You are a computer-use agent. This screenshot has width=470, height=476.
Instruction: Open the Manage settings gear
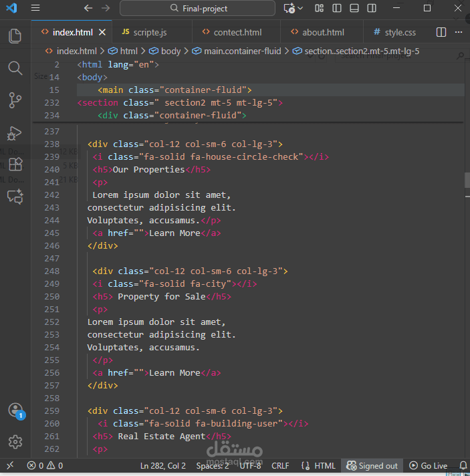click(x=15, y=442)
